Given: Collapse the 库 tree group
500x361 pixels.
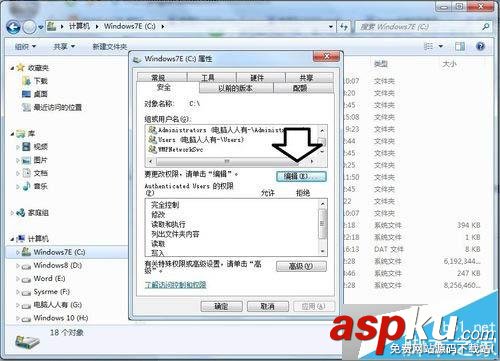Looking at the screenshot, I should [12, 134].
